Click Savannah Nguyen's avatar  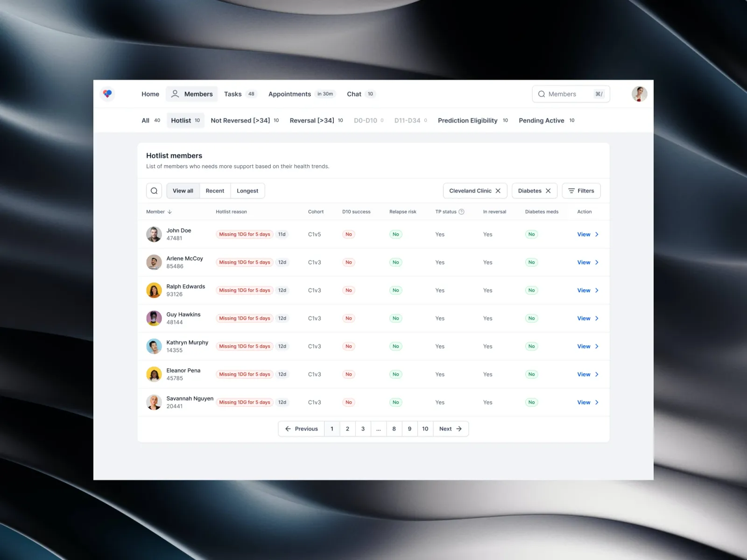click(154, 402)
